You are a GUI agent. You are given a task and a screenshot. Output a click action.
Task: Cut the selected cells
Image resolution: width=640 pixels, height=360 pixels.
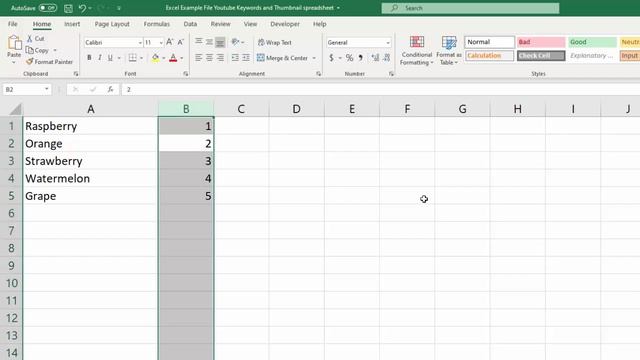click(36, 38)
